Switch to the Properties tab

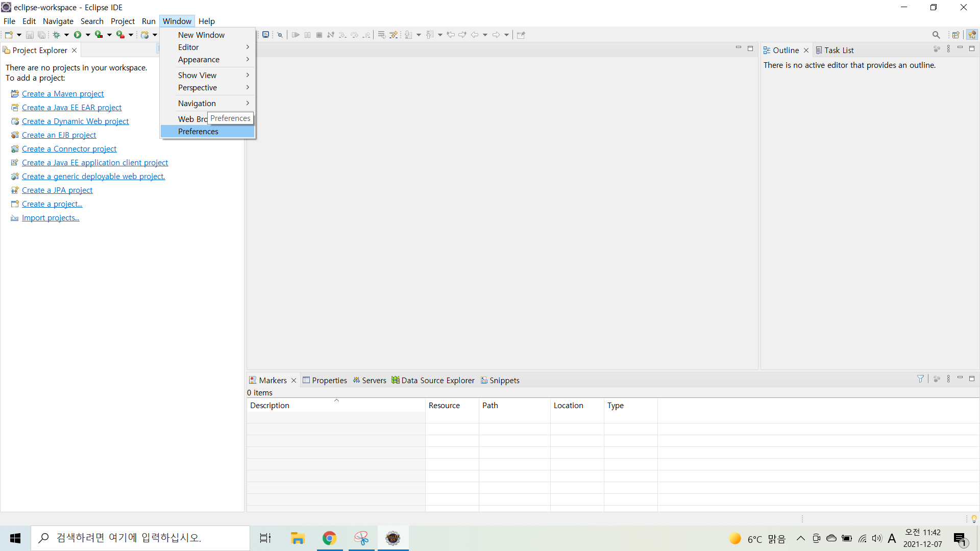pos(325,380)
